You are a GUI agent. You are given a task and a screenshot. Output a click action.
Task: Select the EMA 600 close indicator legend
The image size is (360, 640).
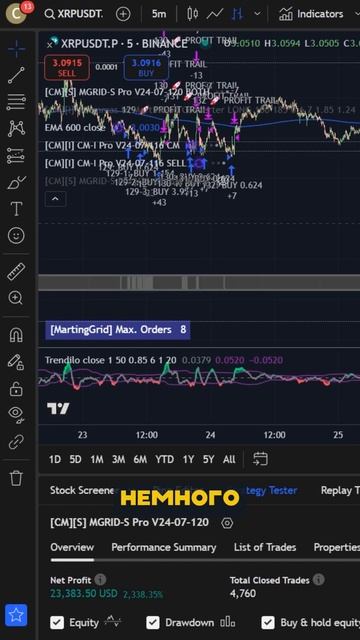[75, 128]
